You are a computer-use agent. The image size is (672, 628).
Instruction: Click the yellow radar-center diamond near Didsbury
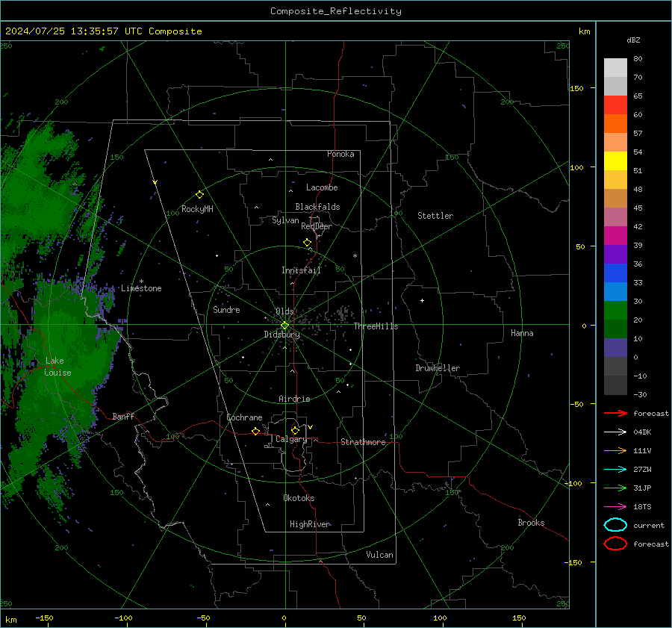[284, 326]
